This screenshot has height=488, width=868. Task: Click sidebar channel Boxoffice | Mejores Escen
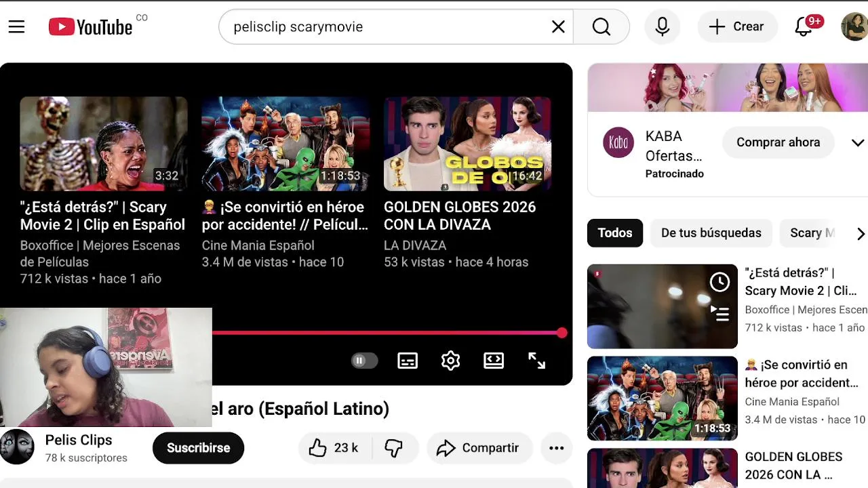(806, 310)
